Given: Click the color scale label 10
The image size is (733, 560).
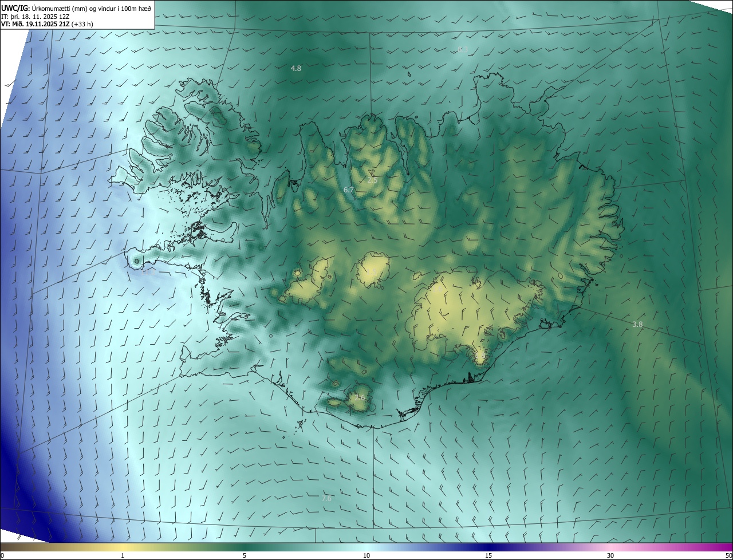Looking at the screenshot, I should [366, 556].
